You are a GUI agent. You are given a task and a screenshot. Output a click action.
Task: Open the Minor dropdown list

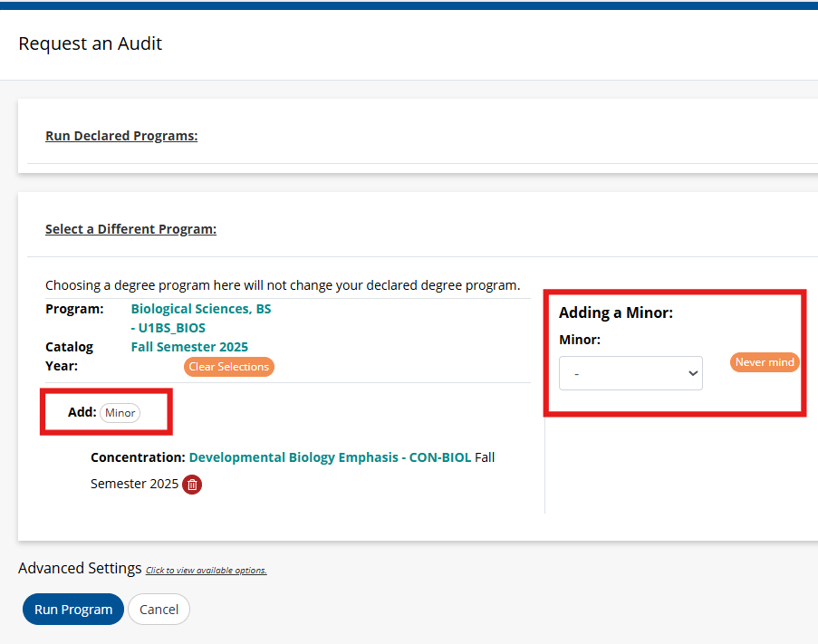pos(630,373)
